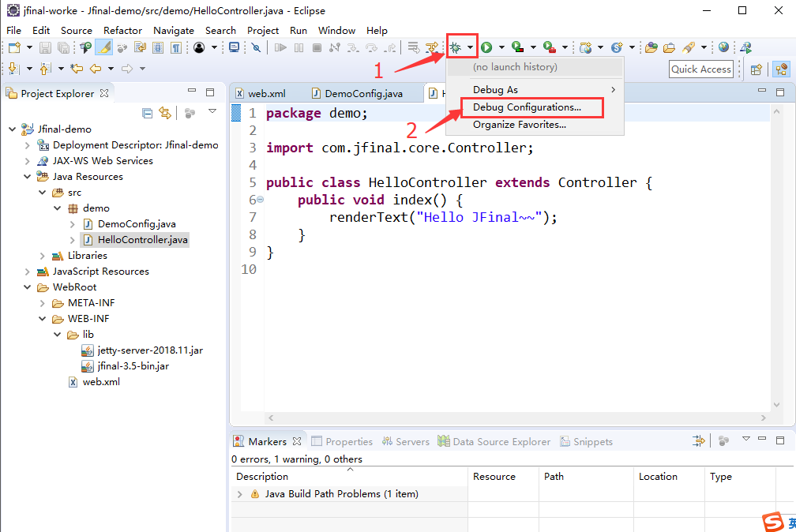
Task: Open the dropdown arrow beside Debug icon
Action: click(x=470, y=47)
